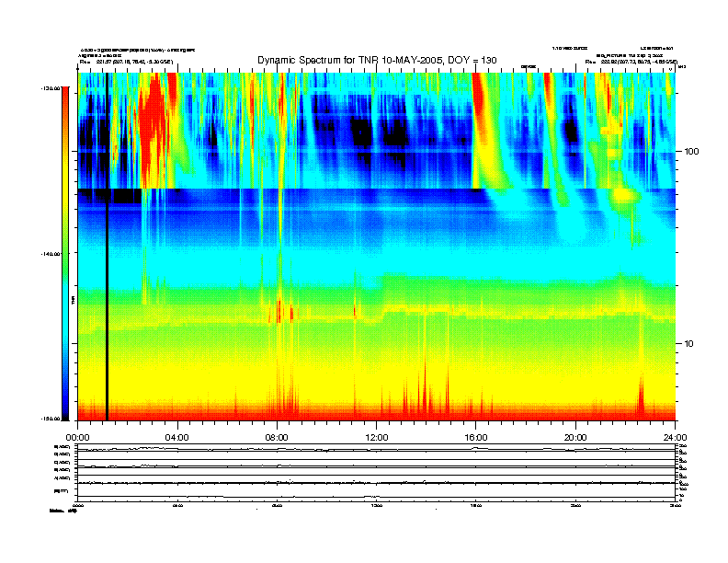Click the -150.00 color scale label
The height and width of the screenshot is (563, 728).
[51, 419]
